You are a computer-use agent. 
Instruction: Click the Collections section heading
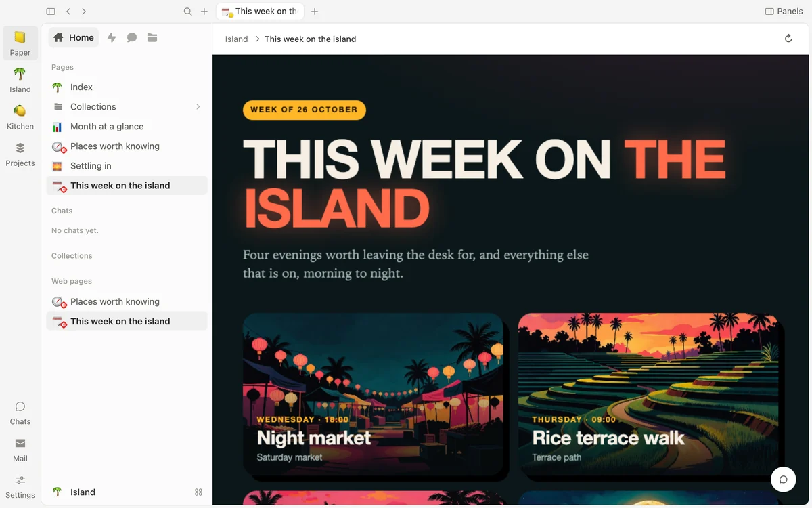[72, 256]
